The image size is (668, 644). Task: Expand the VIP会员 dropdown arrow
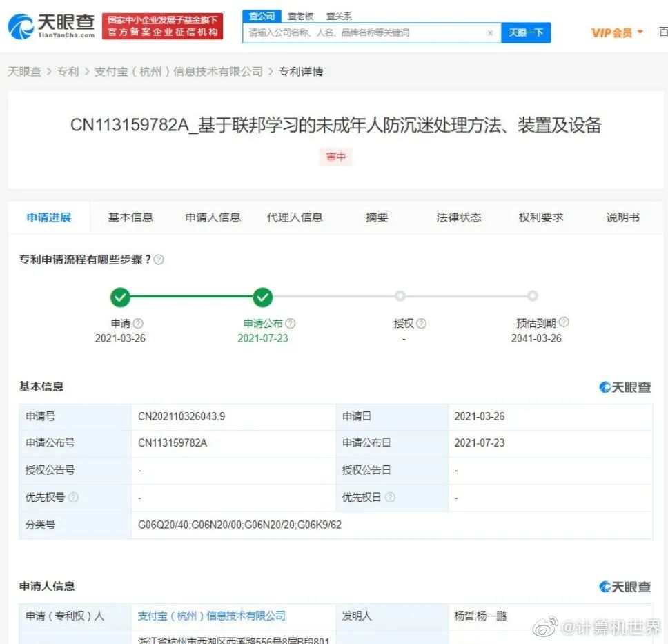(640, 32)
